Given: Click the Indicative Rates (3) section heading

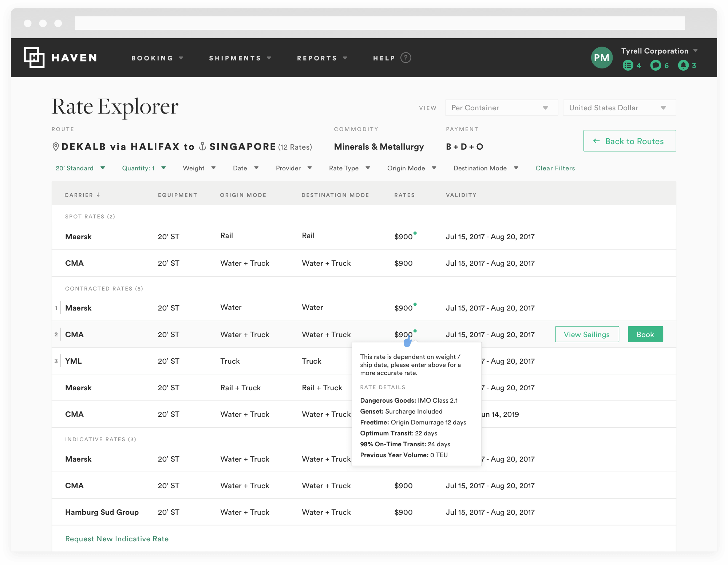Looking at the screenshot, I should pyautogui.click(x=100, y=439).
